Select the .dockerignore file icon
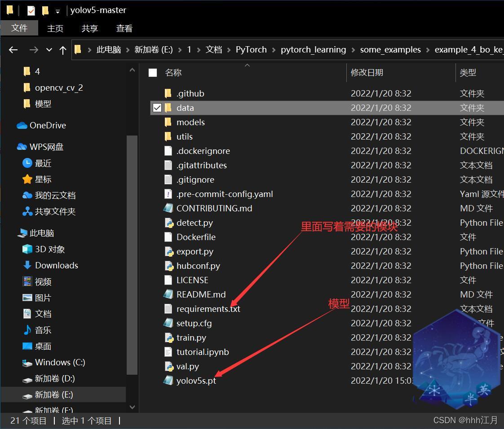This screenshot has width=504, height=429. click(x=168, y=151)
